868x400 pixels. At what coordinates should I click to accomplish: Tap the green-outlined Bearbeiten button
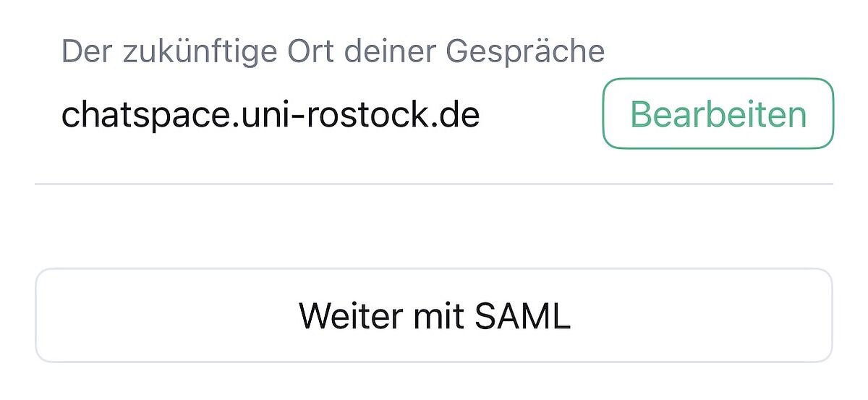pyautogui.click(x=718, y=114)
